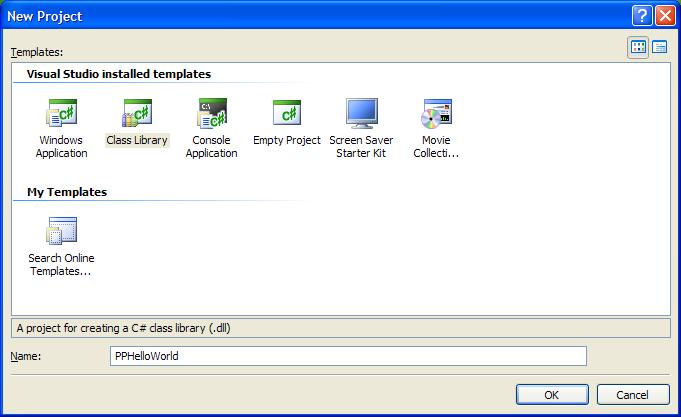Close the New Project window

pos(665,16)
